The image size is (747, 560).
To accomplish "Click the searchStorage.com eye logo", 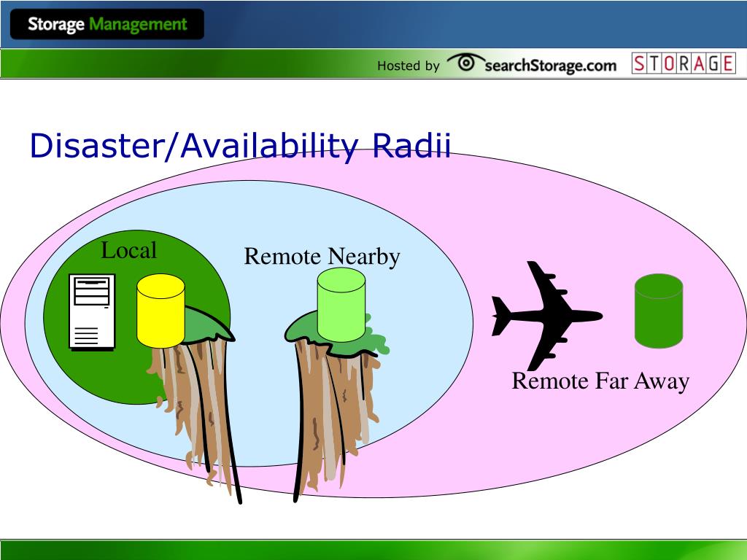I will tap(465, 63).
